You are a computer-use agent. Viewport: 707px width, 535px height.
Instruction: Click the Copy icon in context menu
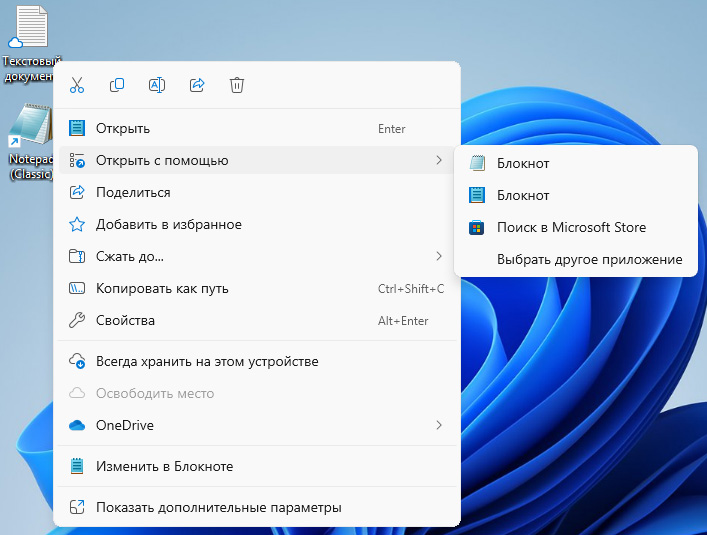[117, 85]
